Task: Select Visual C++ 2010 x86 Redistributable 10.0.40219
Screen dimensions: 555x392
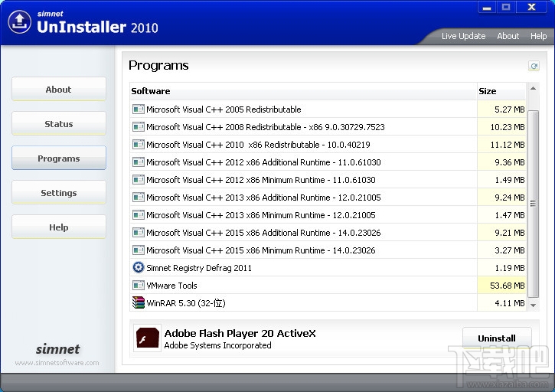Action: pos(328,145)
